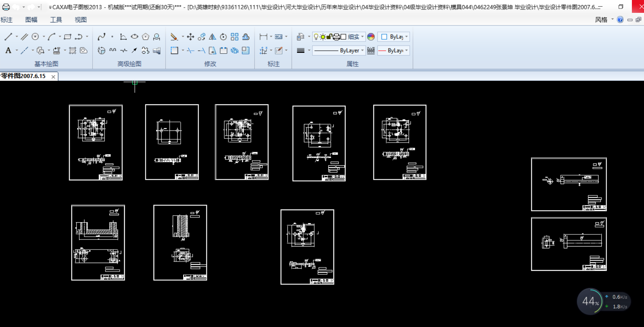Click the Linear dimension tool
Image resolution: width=644 pixels, height=327 pixels.
[x=263, y=37]
